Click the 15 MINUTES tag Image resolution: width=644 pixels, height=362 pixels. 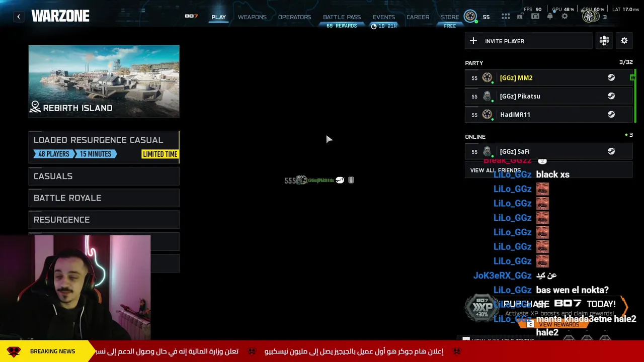[x=95, y=154]
